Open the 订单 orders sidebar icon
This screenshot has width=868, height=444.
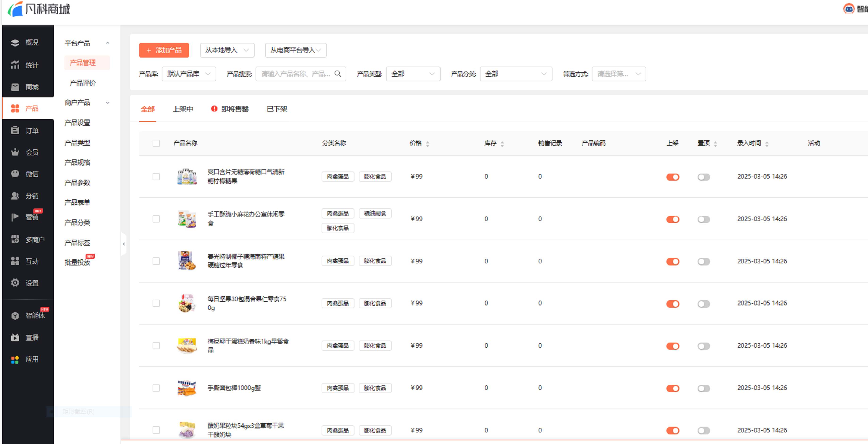15,130
